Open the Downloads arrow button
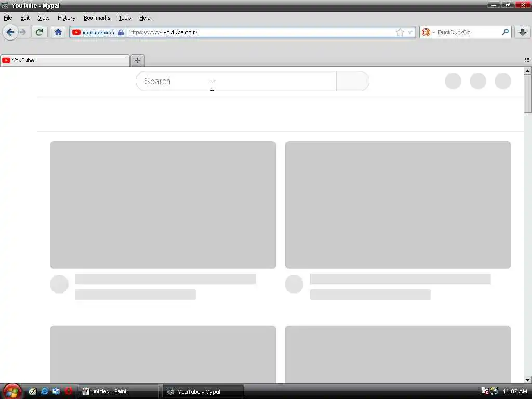Image resolution: width=532 pixels, height=399 pixels. [523, 32]
